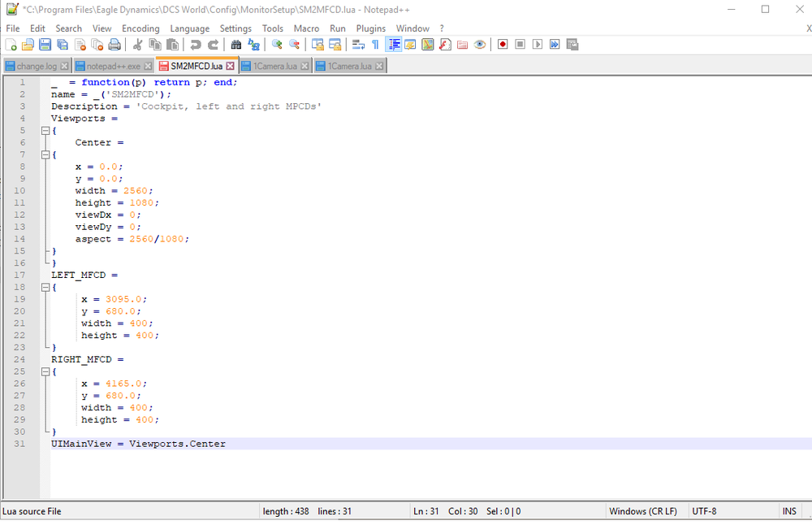Click the Save file toolbar icon

[45, 45]
